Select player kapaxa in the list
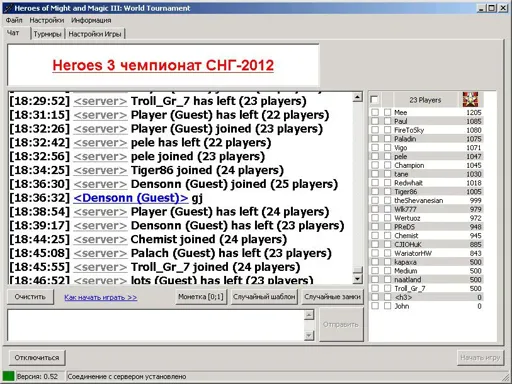 click(405, 262)
